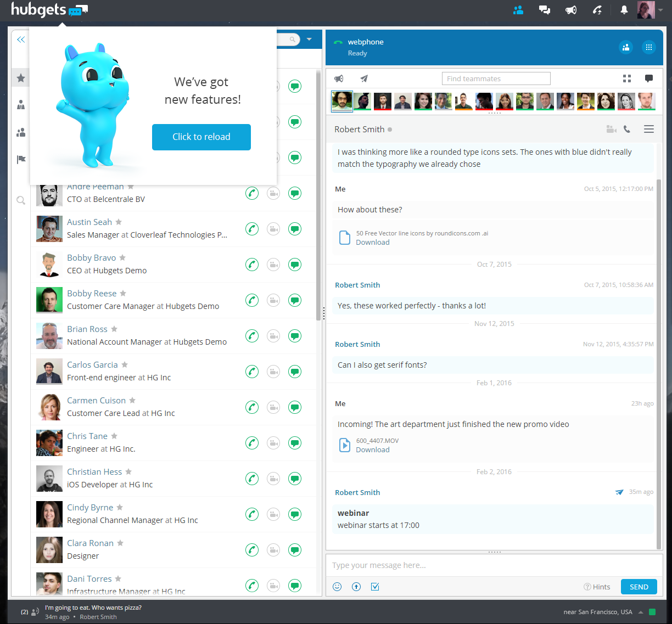Open the search icon in left sidebar

21,200
